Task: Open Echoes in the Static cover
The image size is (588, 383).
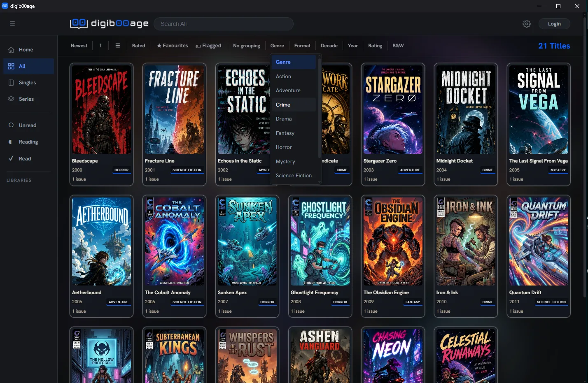Action: click(244, 110)
